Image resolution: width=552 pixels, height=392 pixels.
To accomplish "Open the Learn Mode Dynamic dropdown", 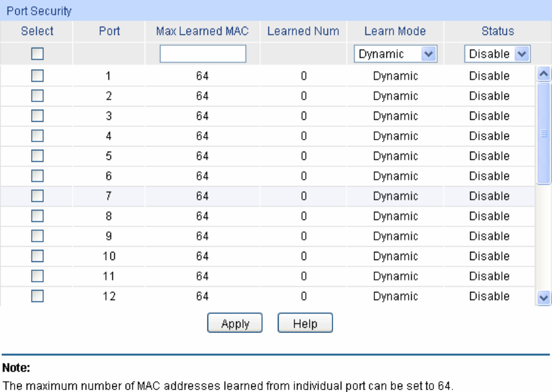I will click(395, 55).
